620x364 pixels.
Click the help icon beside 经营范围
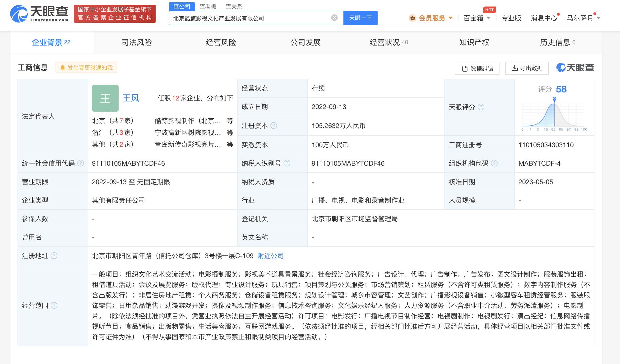tap(54, 305)
